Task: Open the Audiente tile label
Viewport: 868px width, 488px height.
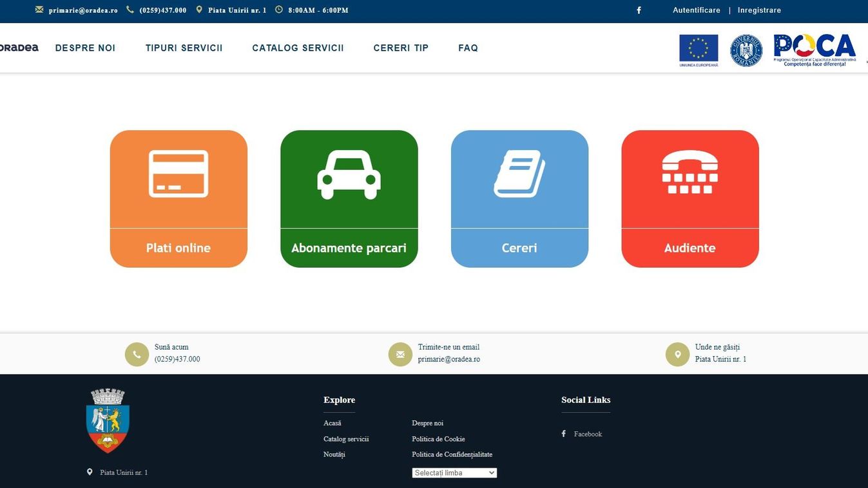Action: pos(690,248)
